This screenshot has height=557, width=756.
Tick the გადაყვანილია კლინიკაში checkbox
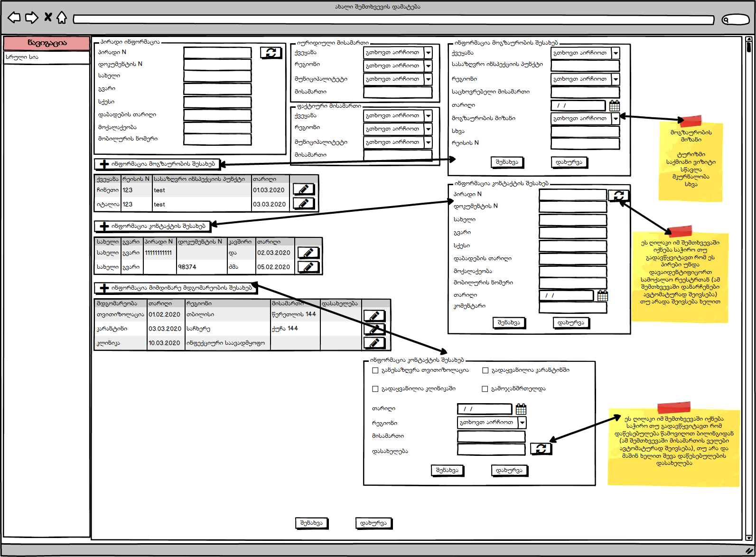(375, 389)
